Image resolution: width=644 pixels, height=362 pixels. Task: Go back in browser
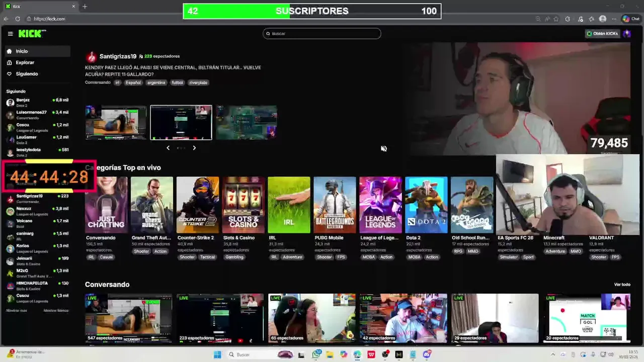6,19
